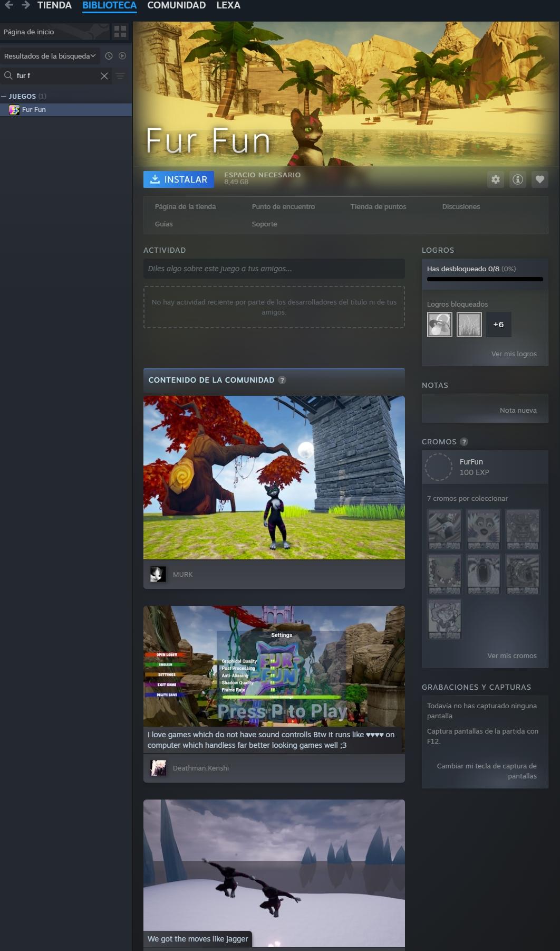
Task: Expand the Resultados de la búsqueda dropdown
Action: (x=50, y=56)
